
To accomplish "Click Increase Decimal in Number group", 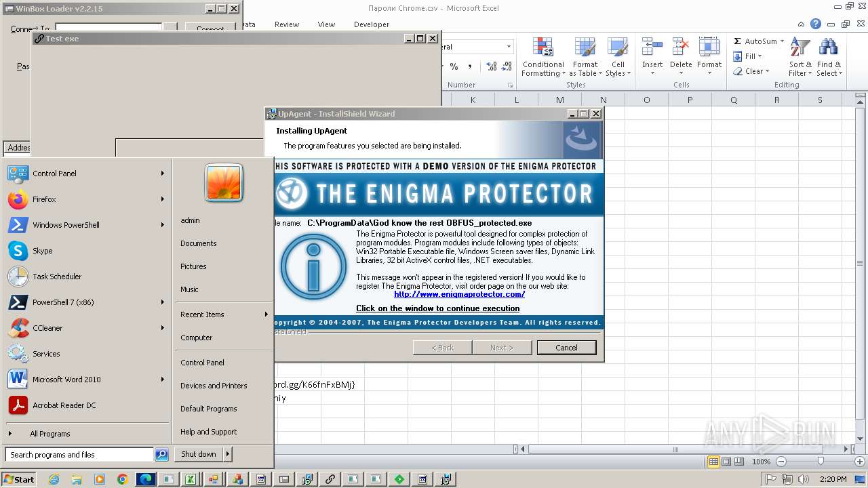I will (492, 66).
